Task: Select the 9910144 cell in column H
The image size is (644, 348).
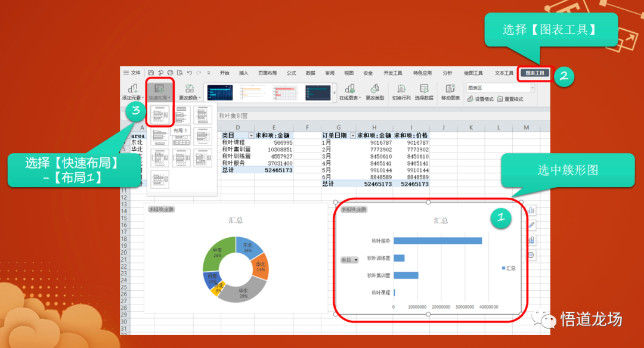Action: point(374,170)
